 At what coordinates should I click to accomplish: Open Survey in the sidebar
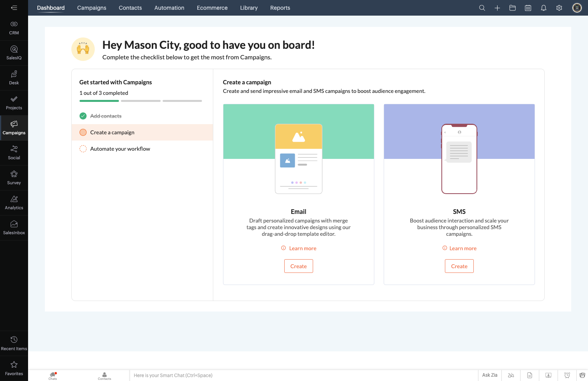14,178
